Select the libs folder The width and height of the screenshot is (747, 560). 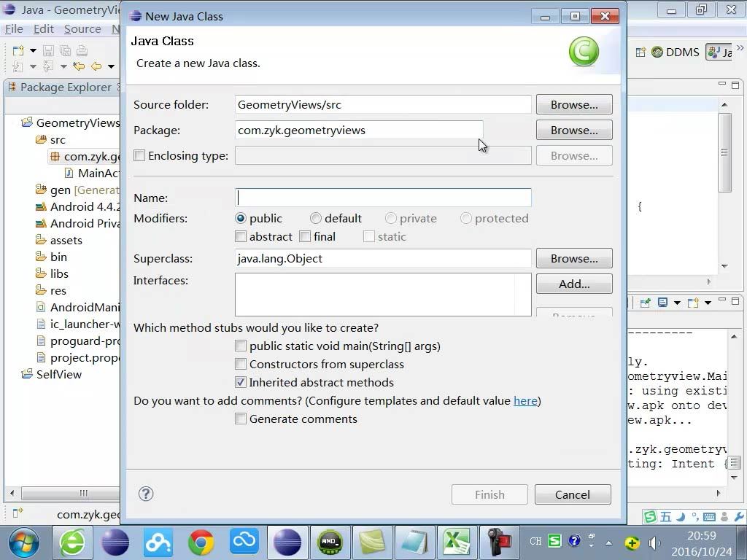tap(52, 274)
